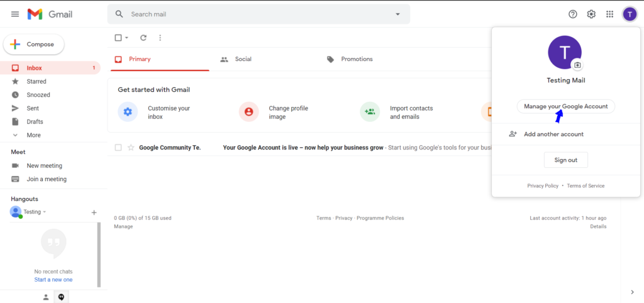Screen dimensions: 644x303
Task: Click the plus icon beside Hangouts Testing
Action: click(94, 212)
